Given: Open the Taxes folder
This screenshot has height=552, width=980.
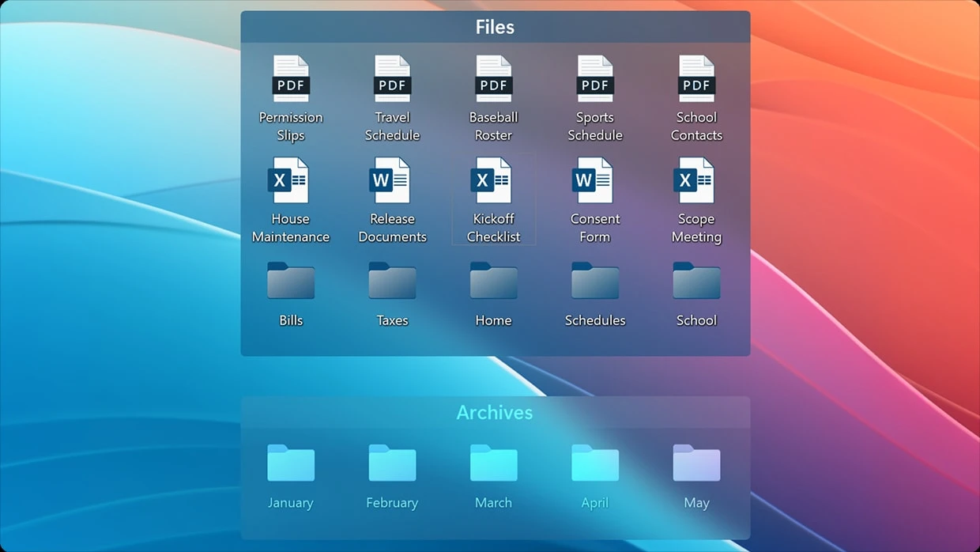Looking at the screenshot, I should pyautogui.click(x=392, y=282).
